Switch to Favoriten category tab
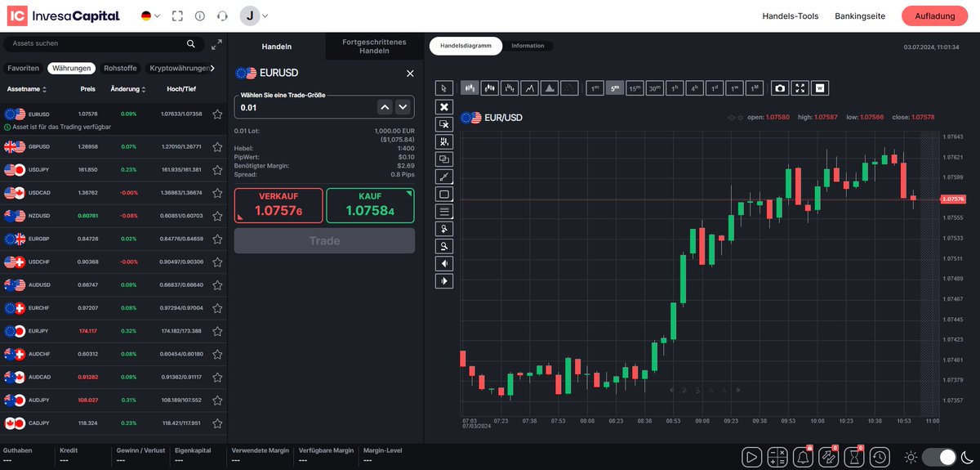The height and width of the screenshot is (470, 980). tap(23, 69)
